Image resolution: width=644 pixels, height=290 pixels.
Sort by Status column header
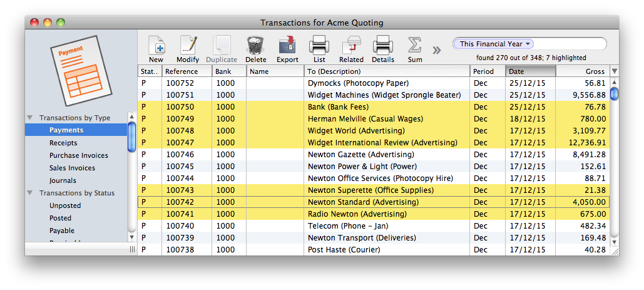150,71
